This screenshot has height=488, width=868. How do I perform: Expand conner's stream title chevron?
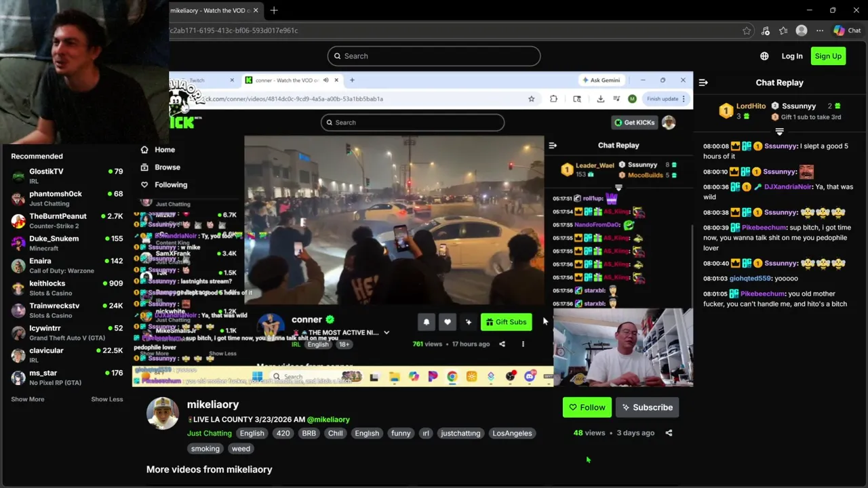click(387, 333)
